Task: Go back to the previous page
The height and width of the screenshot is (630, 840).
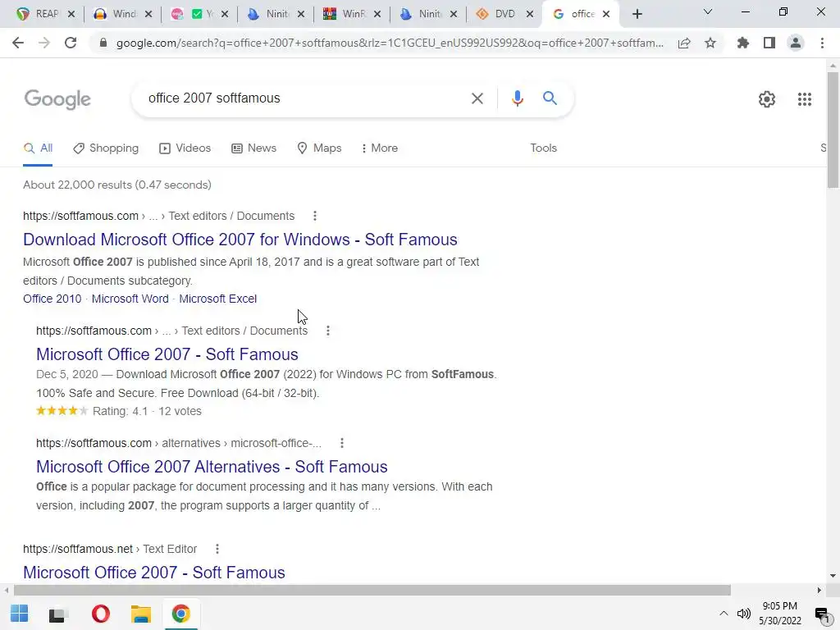Action: pyautogui.click(x=18, y=43)
